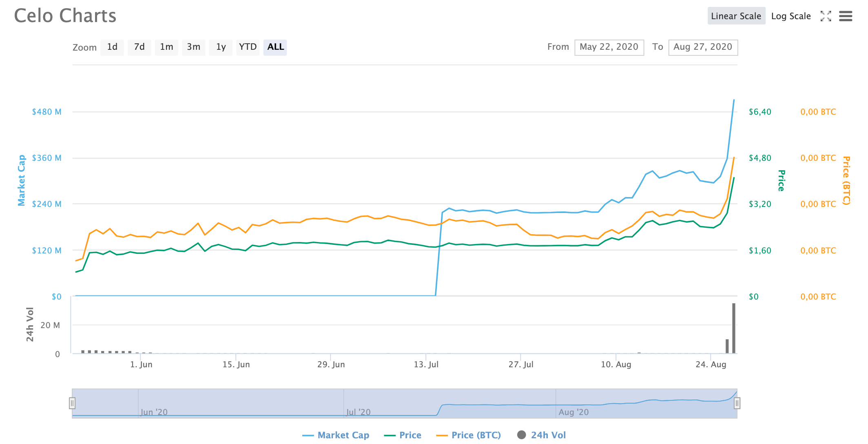Grab the right navigator range handle
The height and width of the screenshot is (444, 868).
click(737, 403)
